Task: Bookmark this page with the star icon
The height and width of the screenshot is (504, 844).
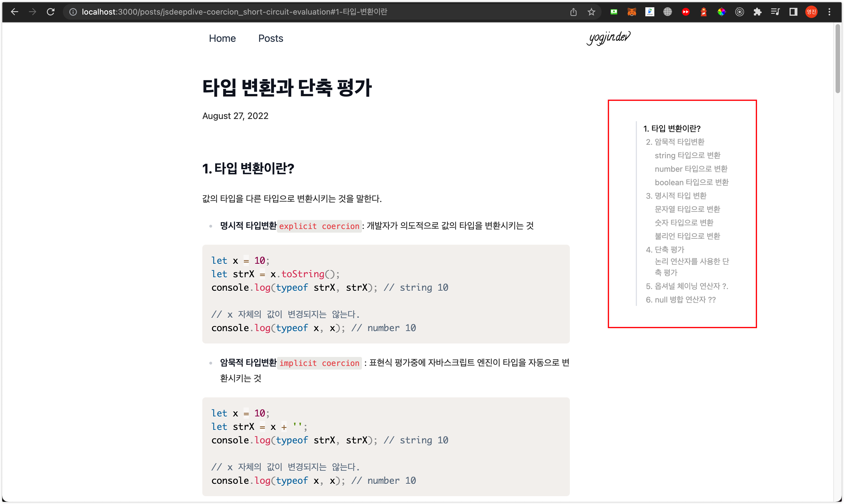Action: [x=591, y=12]
